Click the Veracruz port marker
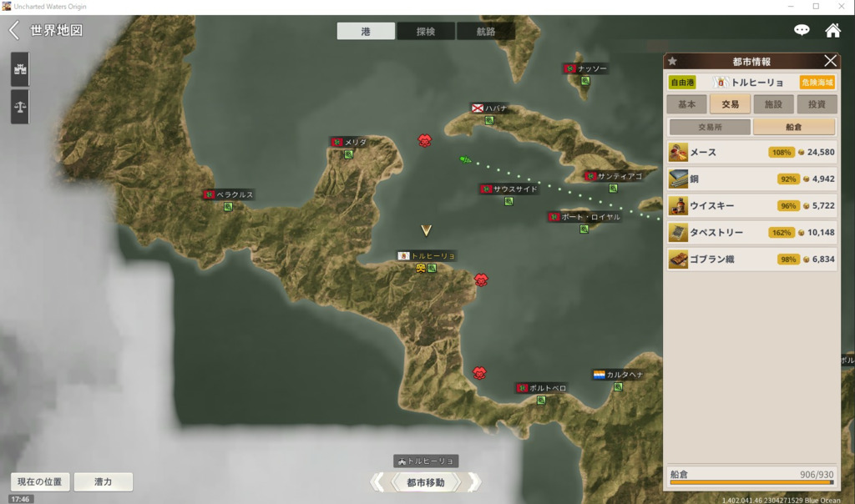This screenshot has width=855, height=504. 228,207
